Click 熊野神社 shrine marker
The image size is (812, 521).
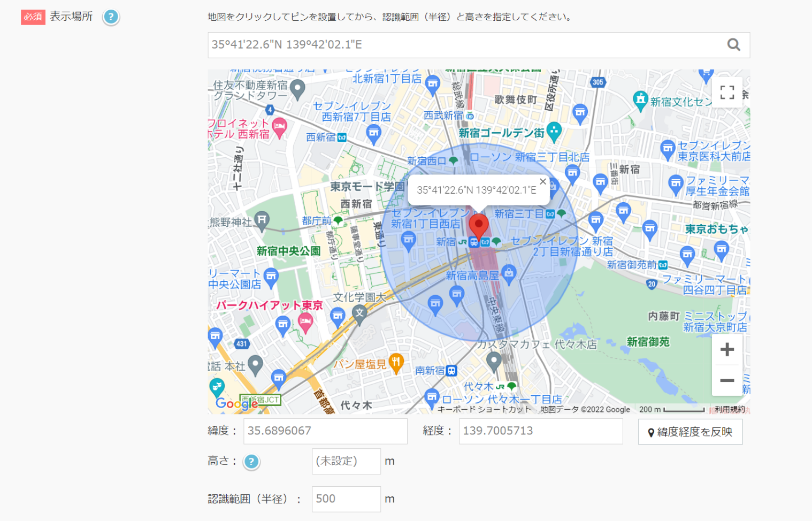(x=262, y=221)
